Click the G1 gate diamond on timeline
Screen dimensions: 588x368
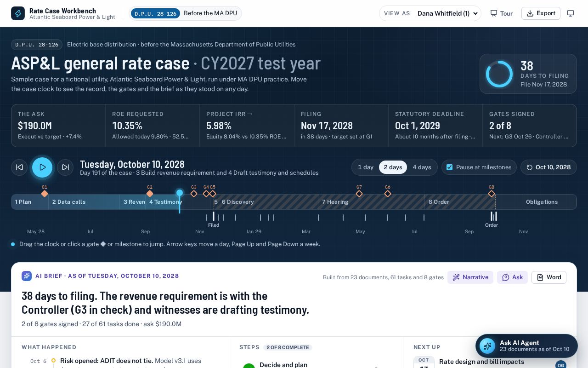(x=45, y=194)
